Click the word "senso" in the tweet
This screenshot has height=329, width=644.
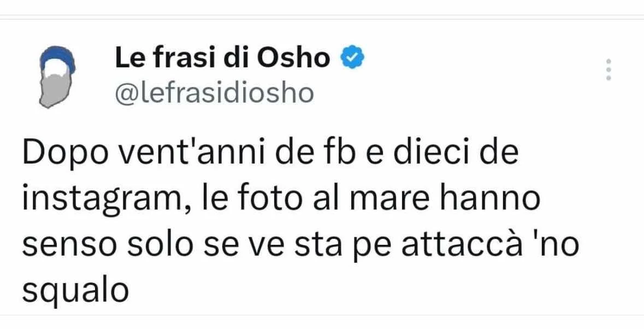click(66, 245)
